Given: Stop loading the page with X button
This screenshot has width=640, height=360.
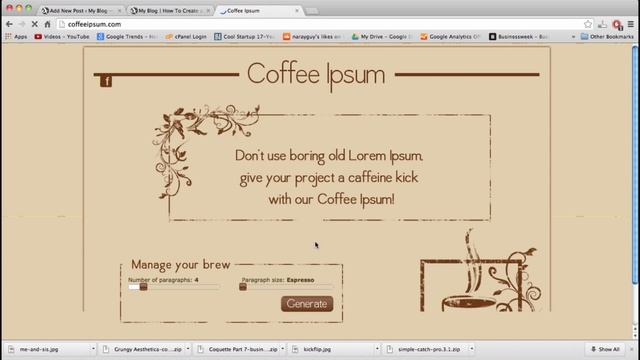Looking at the screenshot, I should click(x=35, y=24).
